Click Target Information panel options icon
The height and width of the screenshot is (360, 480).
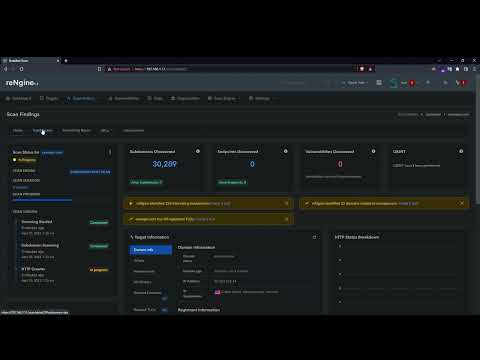(x=314, y=237)
